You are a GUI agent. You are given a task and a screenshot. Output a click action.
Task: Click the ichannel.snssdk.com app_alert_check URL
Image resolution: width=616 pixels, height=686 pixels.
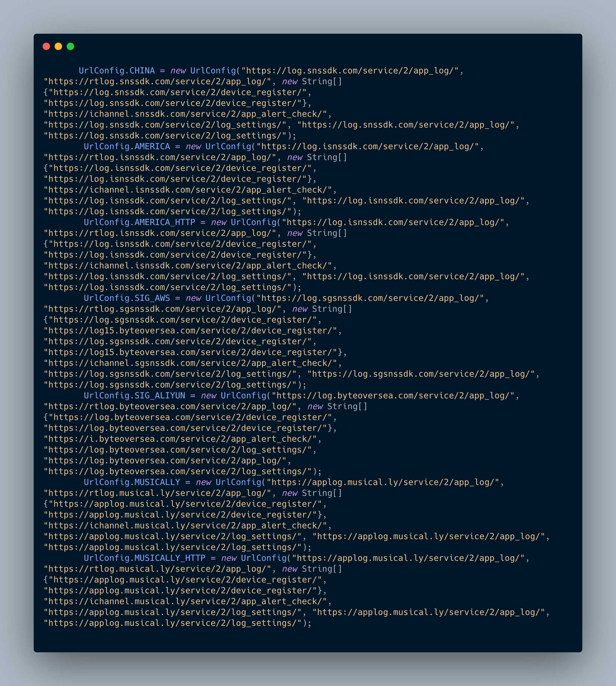coord(185,114)
